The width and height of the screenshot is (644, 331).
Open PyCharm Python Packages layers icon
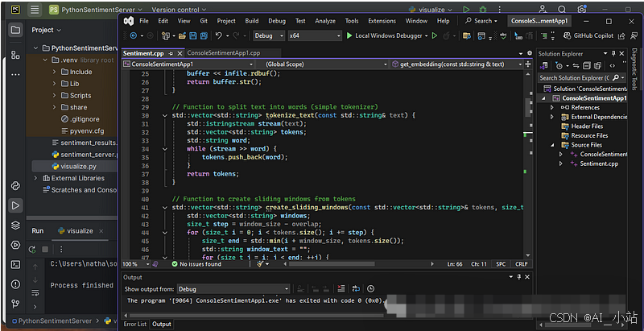(15, 225)
